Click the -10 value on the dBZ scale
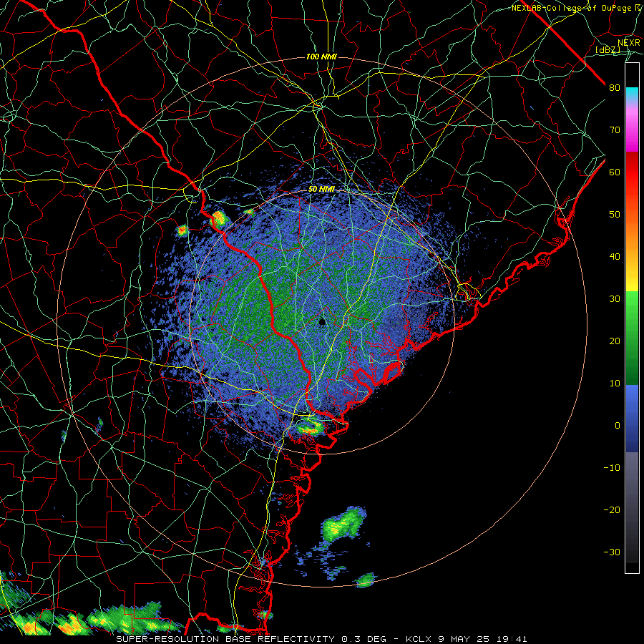This screenshot has width=644, height=644. (x=612, y=468)
